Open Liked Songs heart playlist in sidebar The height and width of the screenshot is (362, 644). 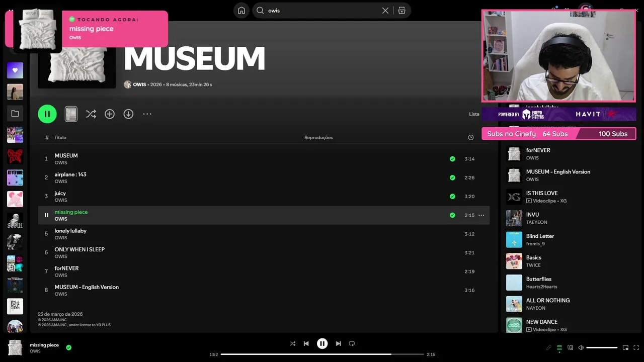tap(15, 70)
